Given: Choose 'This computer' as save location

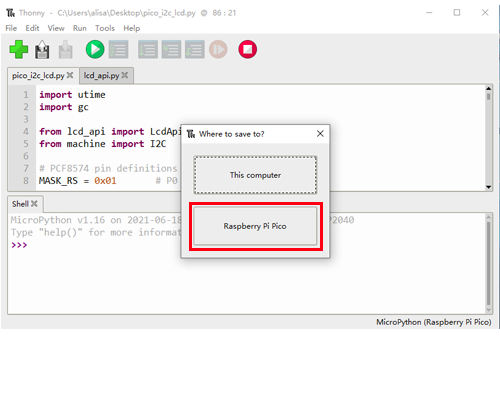Looking at the screenshot, I should 255,175.
